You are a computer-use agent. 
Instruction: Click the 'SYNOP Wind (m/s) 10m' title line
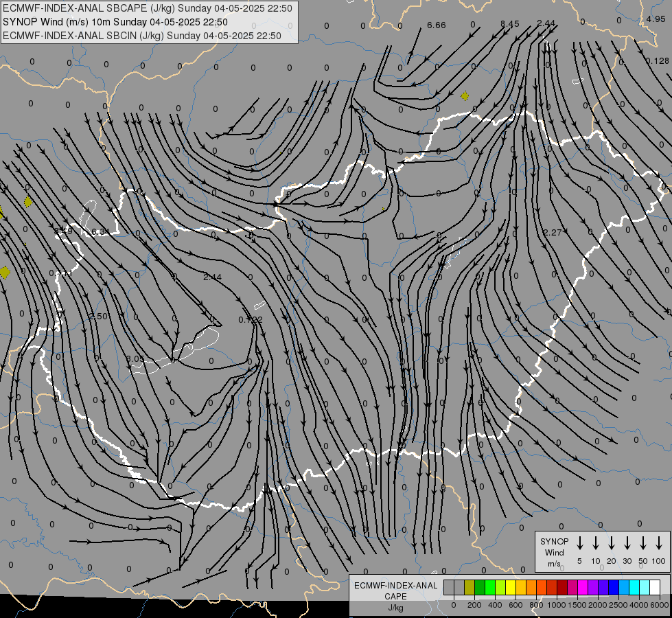click(115, 22)
